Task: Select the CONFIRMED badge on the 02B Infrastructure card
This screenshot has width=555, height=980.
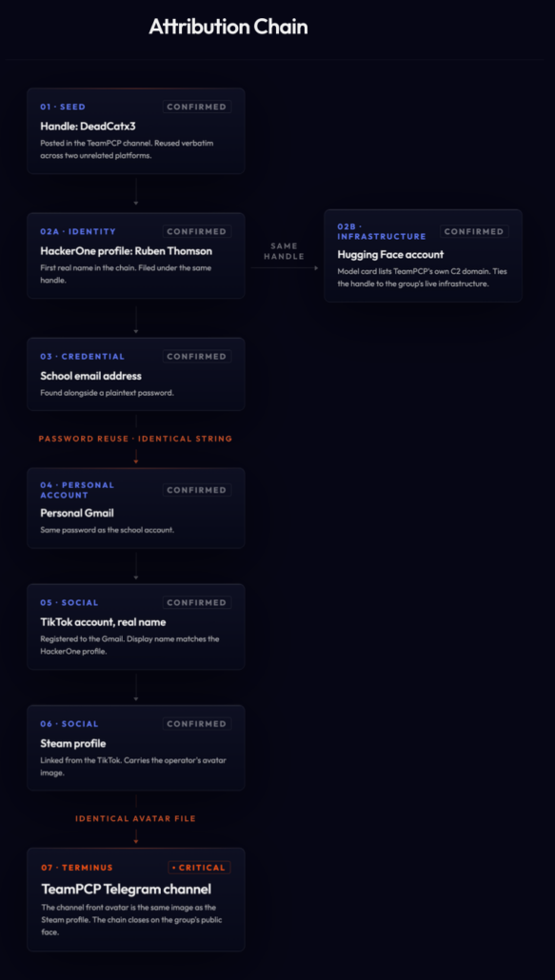Action: 474,232
